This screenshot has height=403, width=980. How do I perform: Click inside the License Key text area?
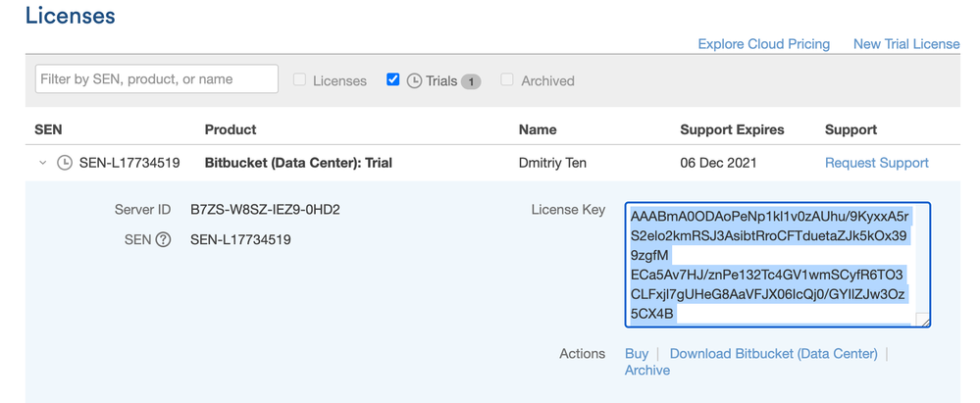click(x=778, y=265)
